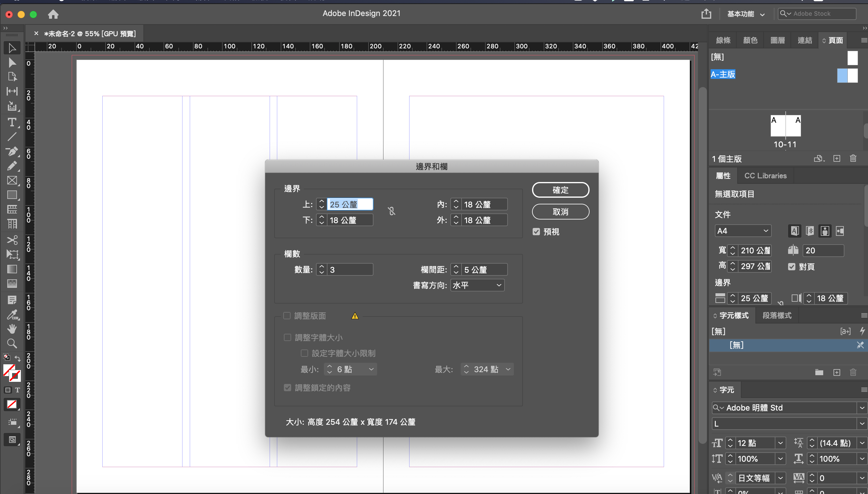Pick the Hand tool
The height and width of the screenshot is (494, 868).
tap(12, 329)
